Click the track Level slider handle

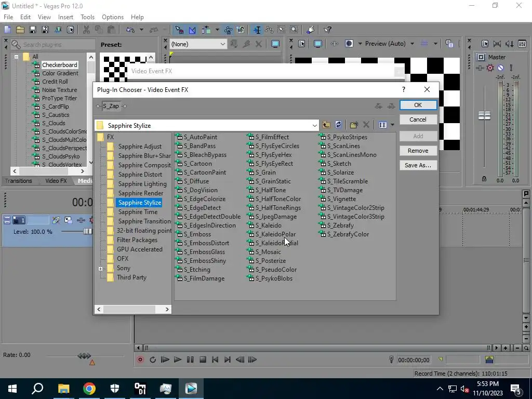pos(87,231)
